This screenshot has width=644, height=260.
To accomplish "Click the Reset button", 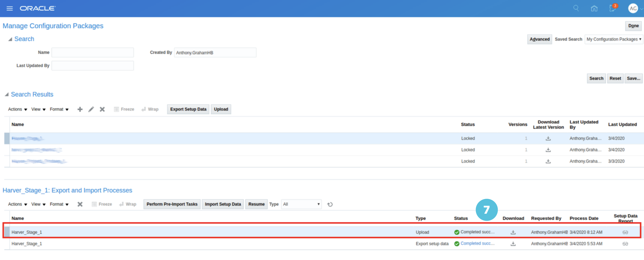I will coord(615,78).
